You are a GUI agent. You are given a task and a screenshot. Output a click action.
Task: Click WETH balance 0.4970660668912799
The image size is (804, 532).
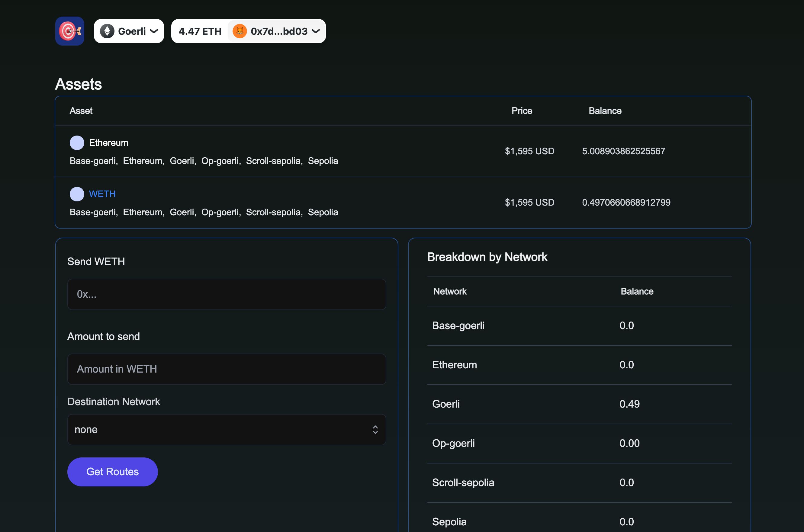[626, 203]
